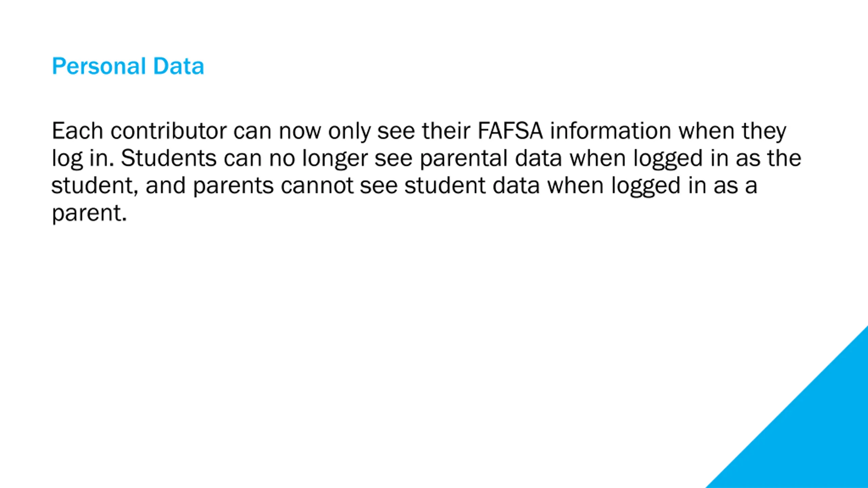Click the final word 'parent.' in the paragraph
Screen dimensions: 868x488
[x=89, y=213]
